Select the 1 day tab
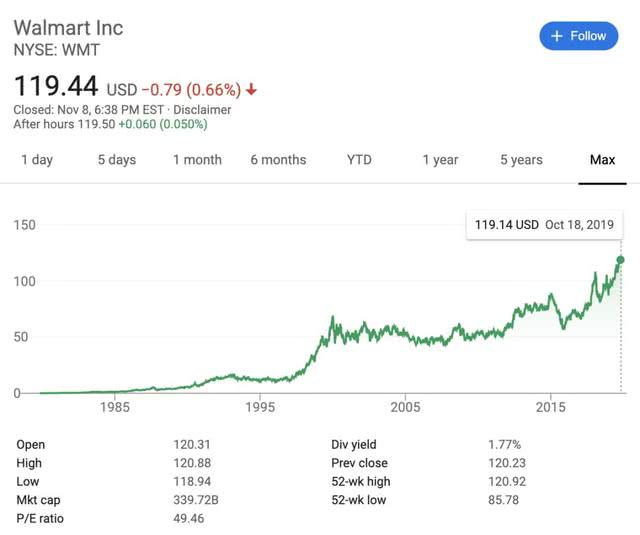Image resolution: width=640 pixels, height=535 pixels. 37,160
